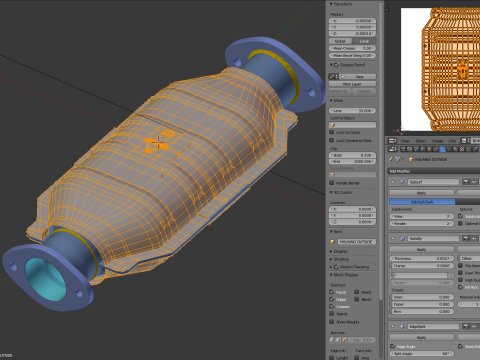Apply the EdgeSplit modifier

(422, 337)
